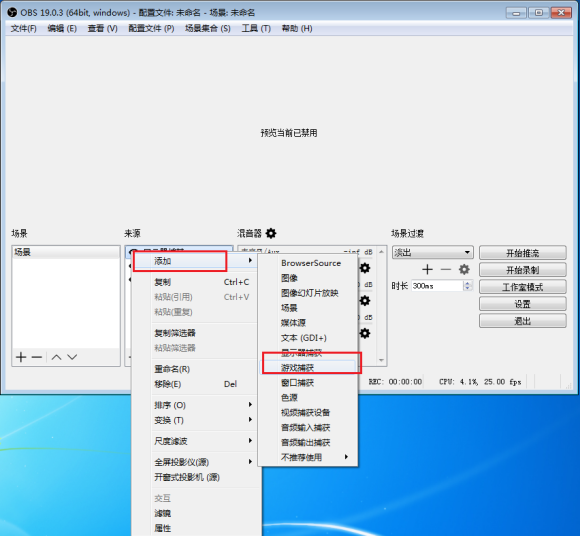Add a scene transition with plus icon

click(x=427, y=269)
